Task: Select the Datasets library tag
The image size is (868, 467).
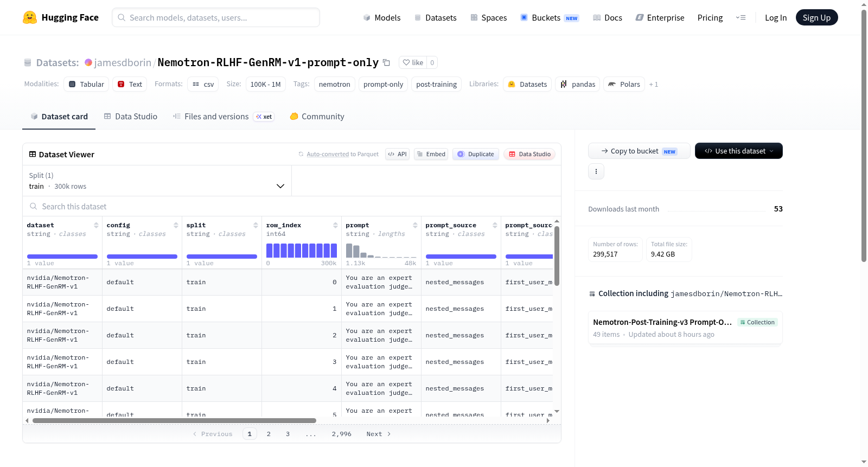Action: point(527,84)
